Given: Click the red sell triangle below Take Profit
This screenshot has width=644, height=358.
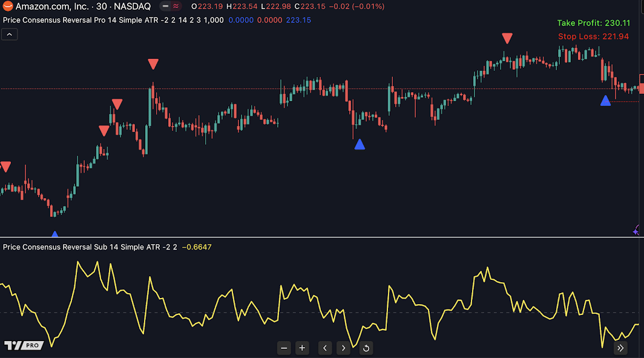Looking at the screenshot, I should 507,39.
